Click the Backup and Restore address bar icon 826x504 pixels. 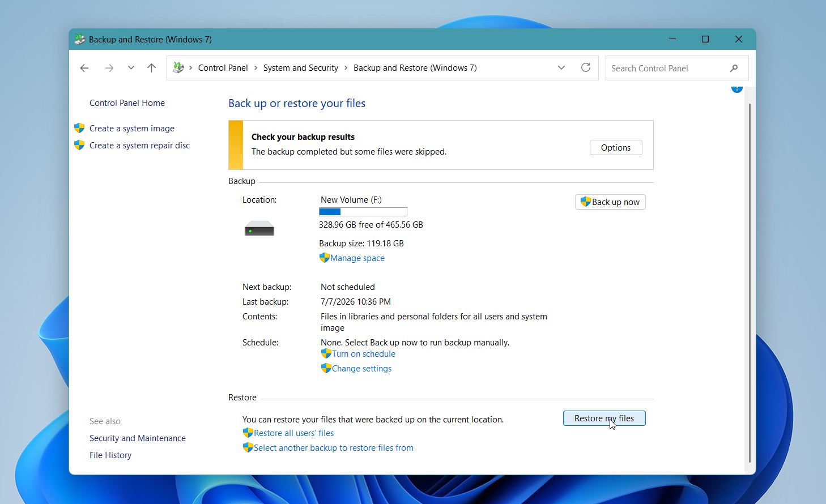tap(178, 68)
